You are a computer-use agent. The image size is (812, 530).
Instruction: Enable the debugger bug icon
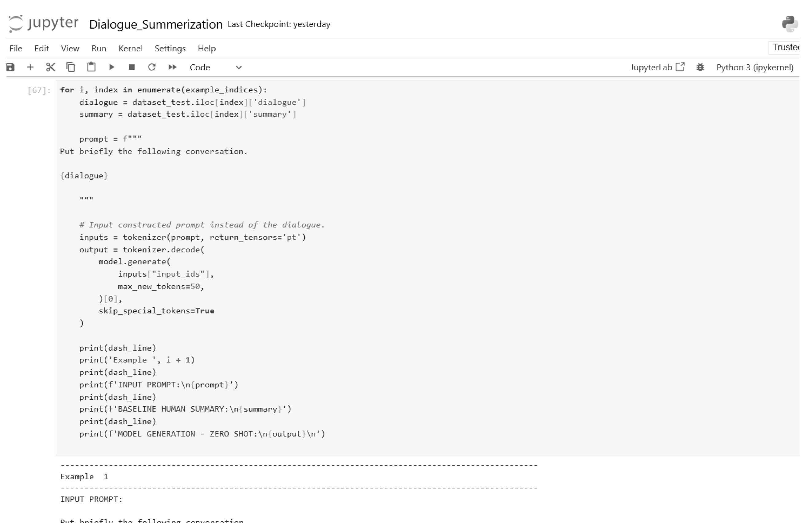[700, 68]
